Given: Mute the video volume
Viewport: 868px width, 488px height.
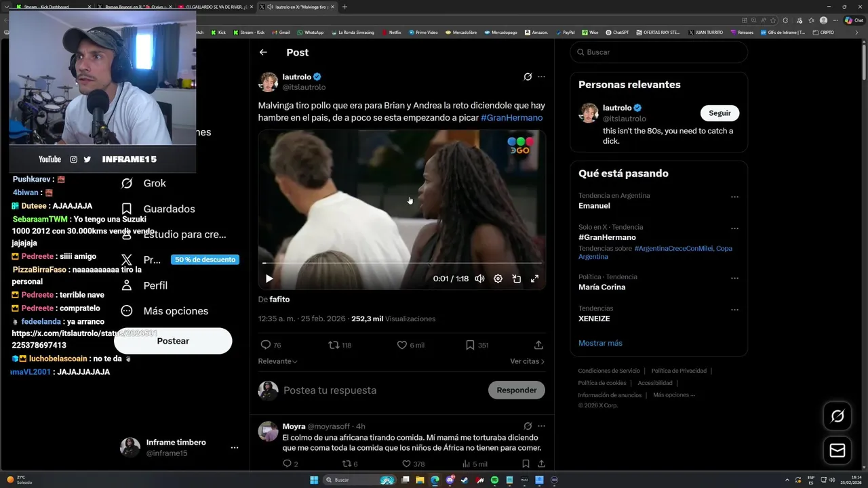Looking at the screenshot, I should [479, 279].
